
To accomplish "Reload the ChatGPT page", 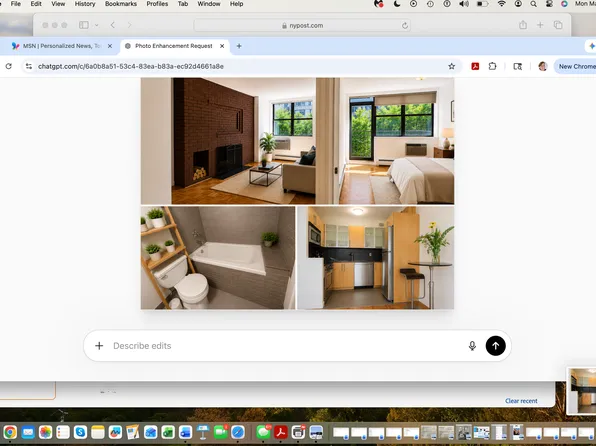I will coord(8,66).
